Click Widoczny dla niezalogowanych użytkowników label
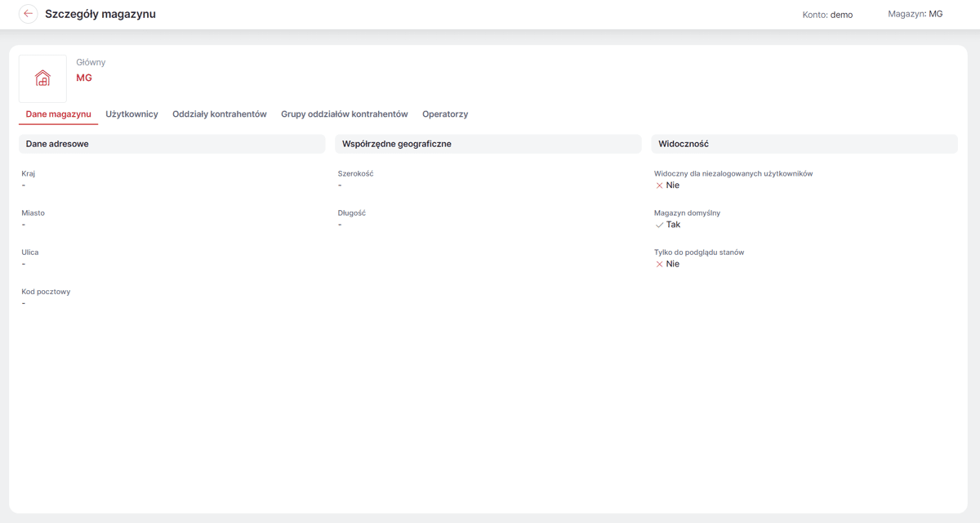 (733, 173)
